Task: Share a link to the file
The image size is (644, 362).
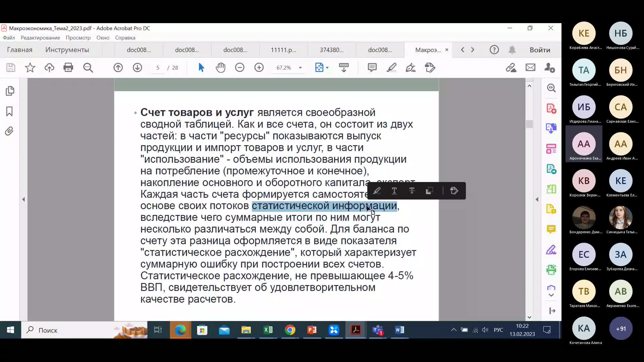Action: click(511, 68)
